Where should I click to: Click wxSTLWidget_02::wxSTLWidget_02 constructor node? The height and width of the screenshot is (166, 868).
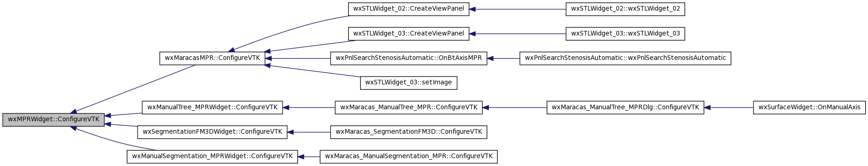(x=625, y=9)
